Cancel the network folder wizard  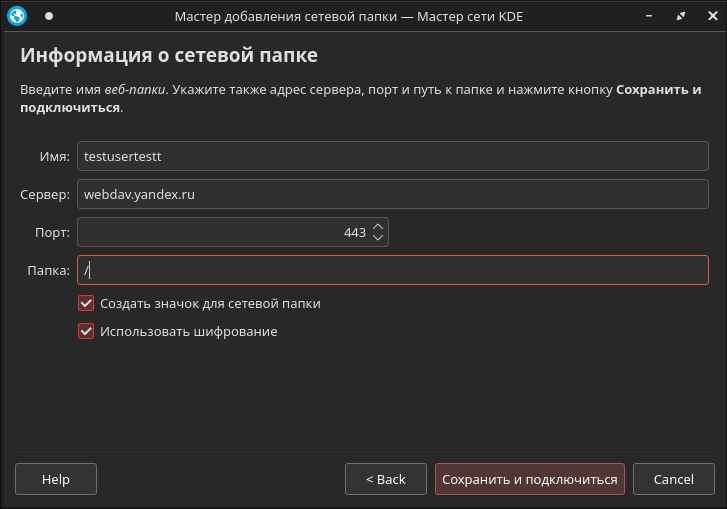[673, 479]
